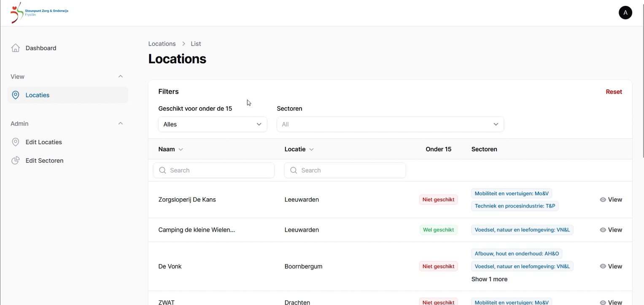
Task: Focus the Naam search field
Action: coord(214,170)
